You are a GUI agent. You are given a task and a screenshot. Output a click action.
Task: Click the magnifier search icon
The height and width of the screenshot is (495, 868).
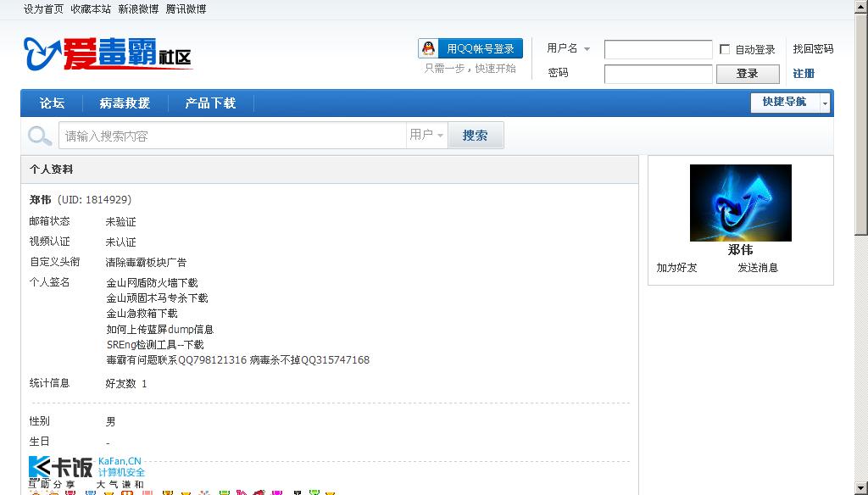[39, 136]
